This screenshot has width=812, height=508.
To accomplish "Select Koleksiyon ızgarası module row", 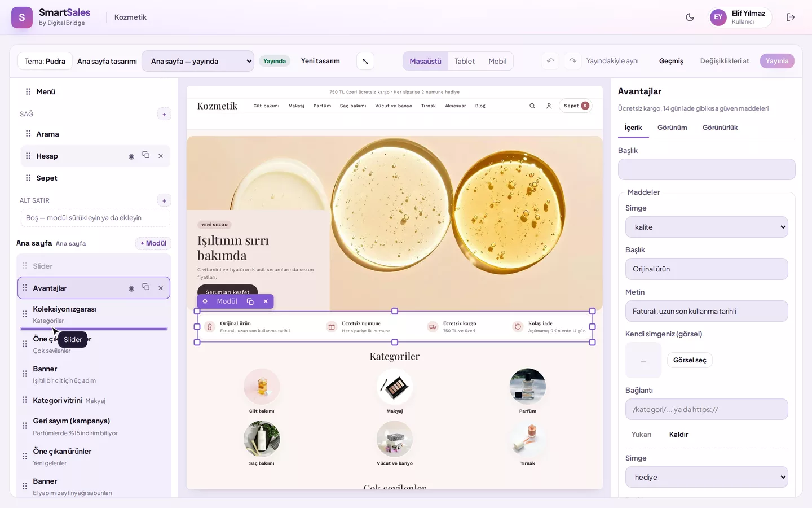I will pos(94,314).
